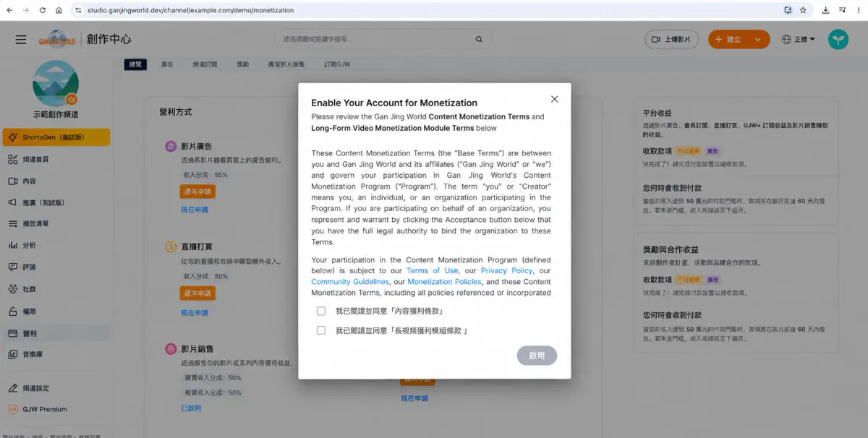Viewport: 868px width, 438px height.
Task: Select 營利 in the sidebar
Action: click(x=56, y=333)
